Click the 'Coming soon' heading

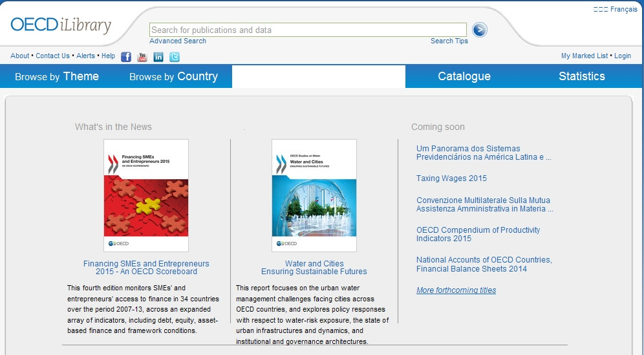point(438,127)
